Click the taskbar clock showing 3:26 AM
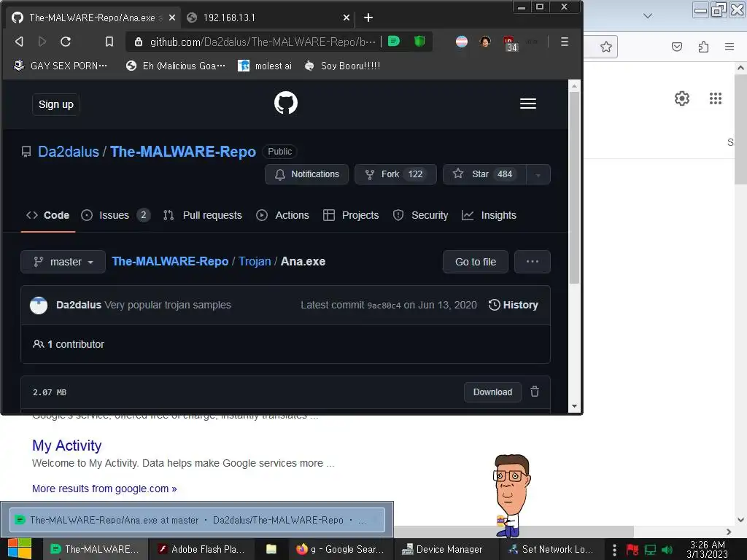The image size is (747, 560). tap(707, 549)
